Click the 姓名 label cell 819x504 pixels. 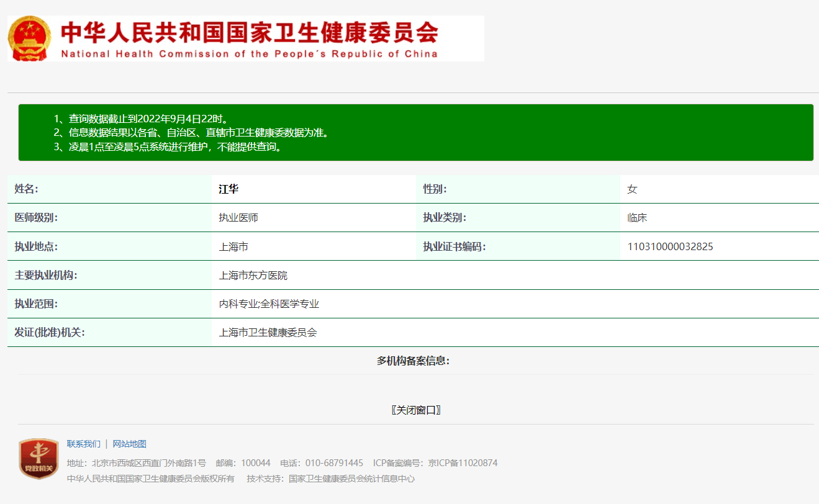click(109, 189)
